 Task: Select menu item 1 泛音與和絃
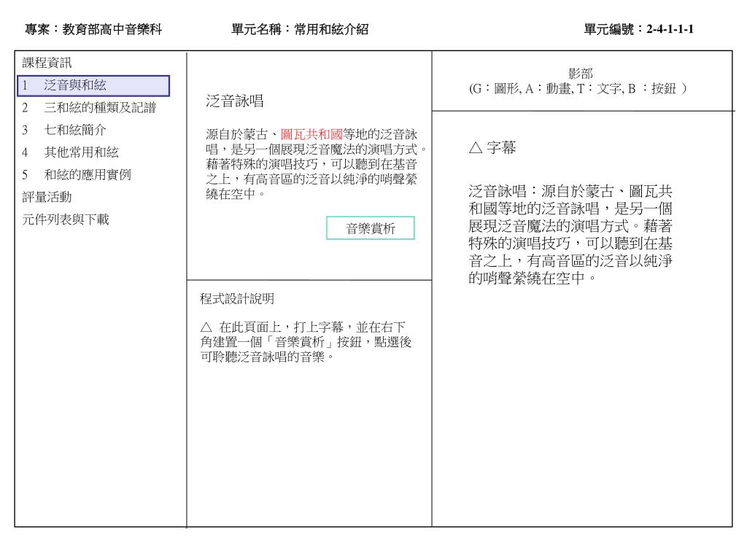[x=93, y=86]
